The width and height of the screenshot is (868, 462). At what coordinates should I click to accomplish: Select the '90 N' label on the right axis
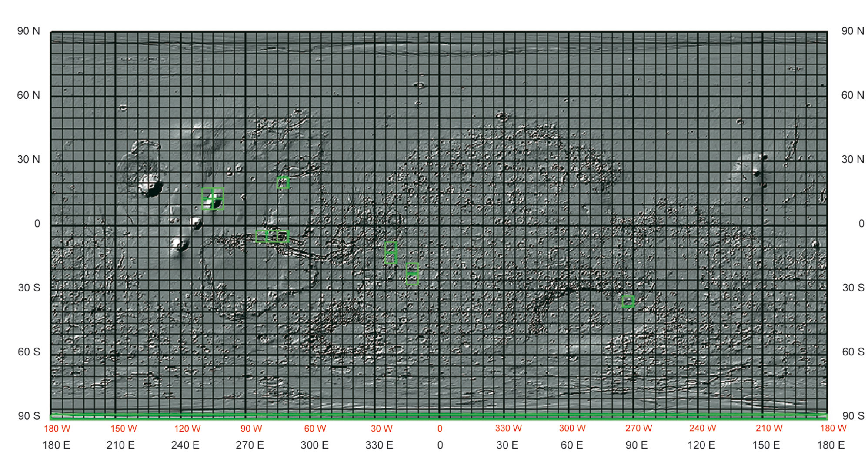tap(852, 31)
